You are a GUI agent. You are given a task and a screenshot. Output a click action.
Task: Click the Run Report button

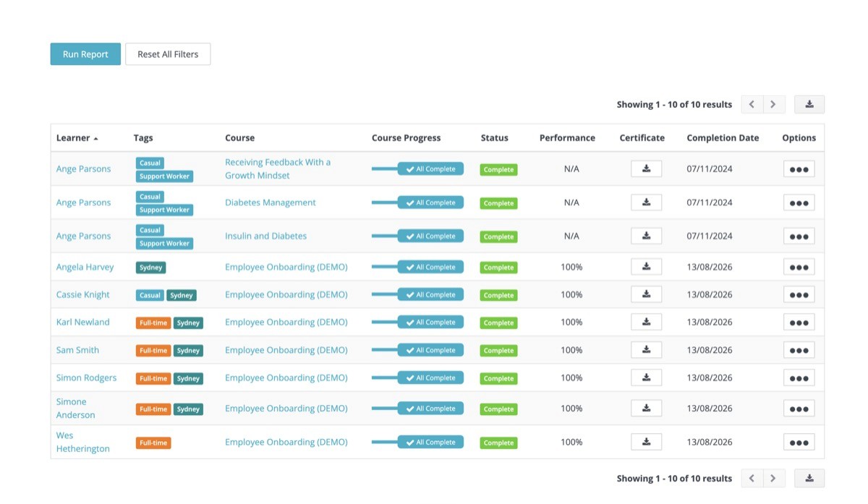click(x=85, y=54)
